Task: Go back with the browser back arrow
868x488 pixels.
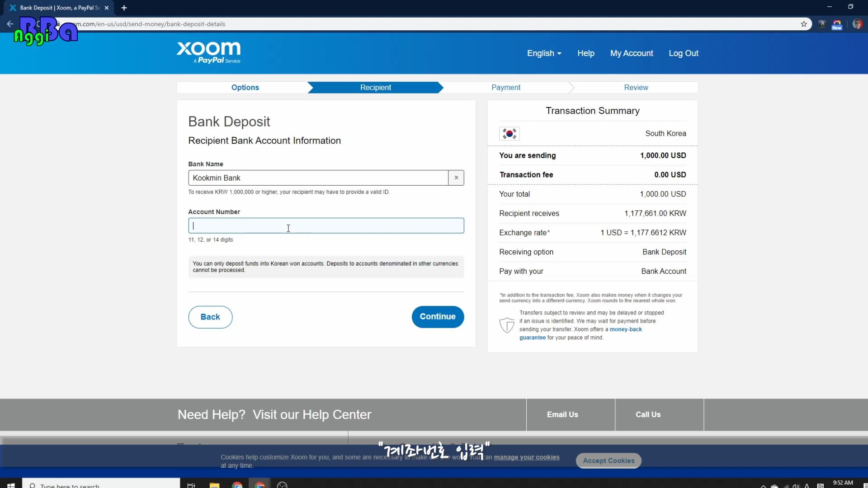Action: click(10, 24)
